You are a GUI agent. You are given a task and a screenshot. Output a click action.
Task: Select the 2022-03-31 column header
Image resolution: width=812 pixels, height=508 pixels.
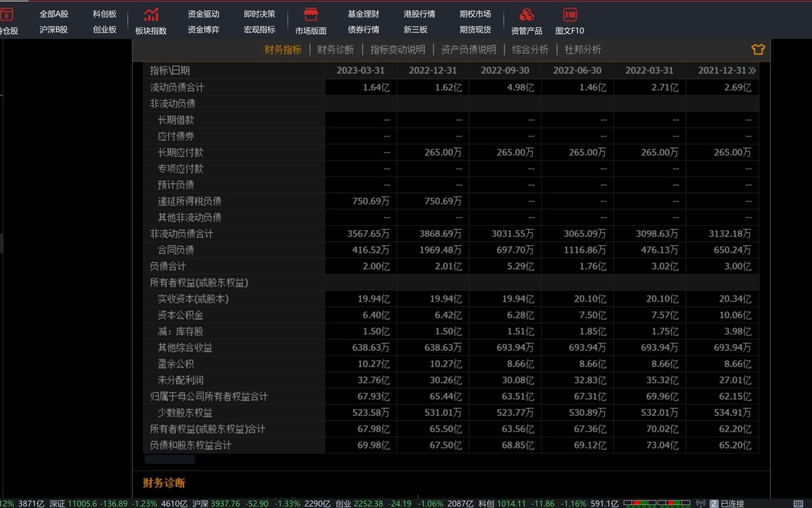click(x=649, y=70)
